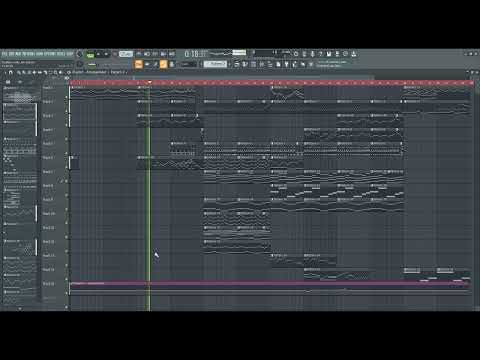Mute Track 13 with its green light
Screen dimensions: 480x360
67,265
